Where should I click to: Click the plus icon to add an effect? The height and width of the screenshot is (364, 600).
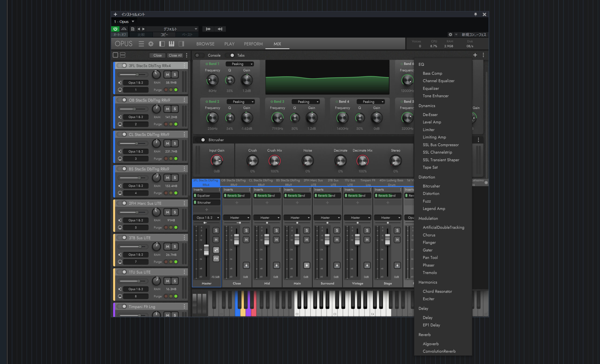475,55
